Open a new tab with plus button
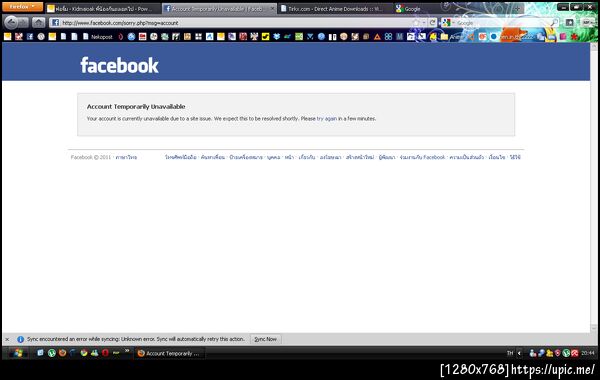 click(517, 8)
